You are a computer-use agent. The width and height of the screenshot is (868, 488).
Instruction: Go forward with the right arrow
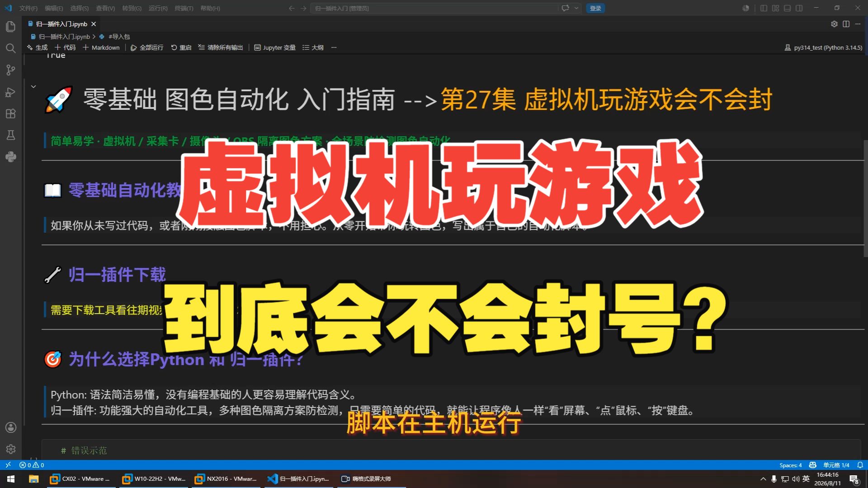tap(303, 8)
